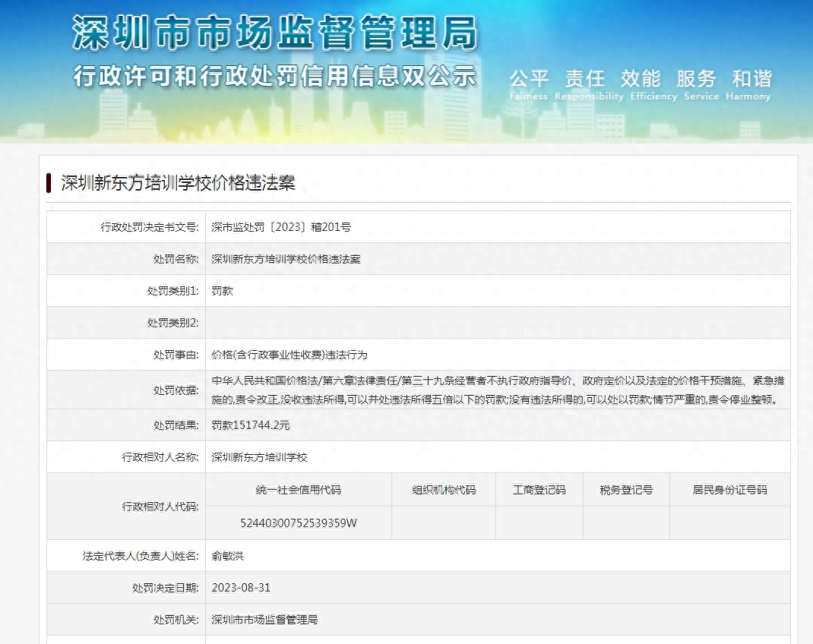Click the label 处罚决定日期
This screenshot has width=813, height=644.
[x=166, y=588]
